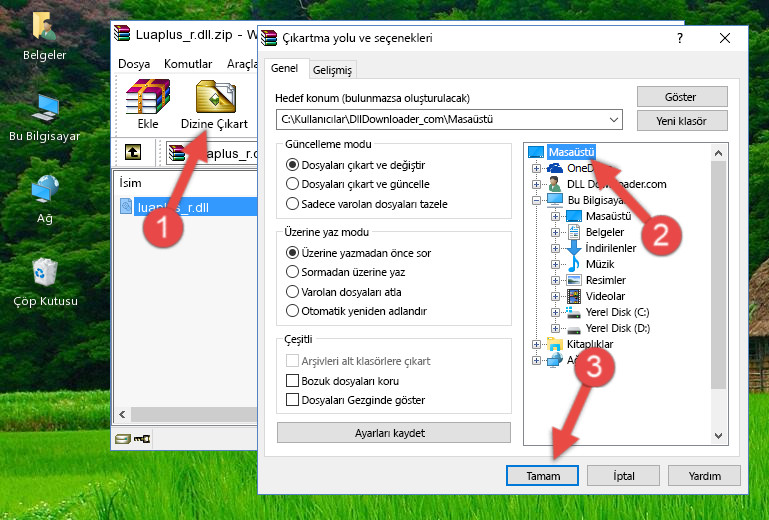Screen dimensions: 769x520
Task: Open the Dosya menu in WinRAR
Action: click(x=134, y=64)
